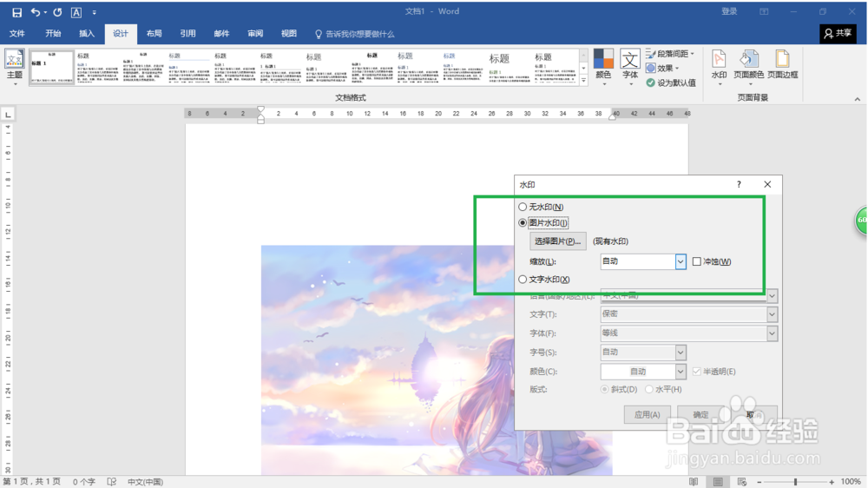Click the Undo icon
868x488 pixels.
click(x=36, y=12)
